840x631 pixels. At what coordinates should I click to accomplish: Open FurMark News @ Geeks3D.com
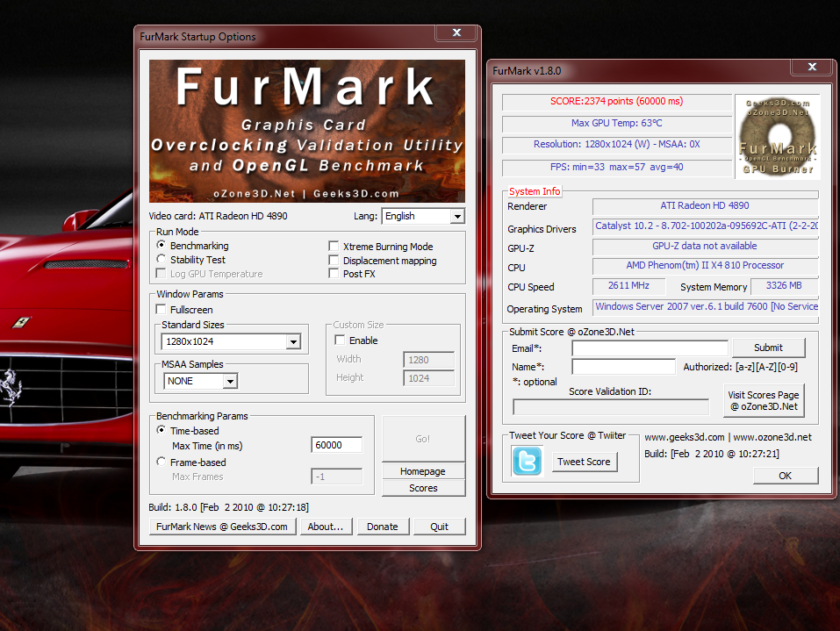click(x=222, y=527)
